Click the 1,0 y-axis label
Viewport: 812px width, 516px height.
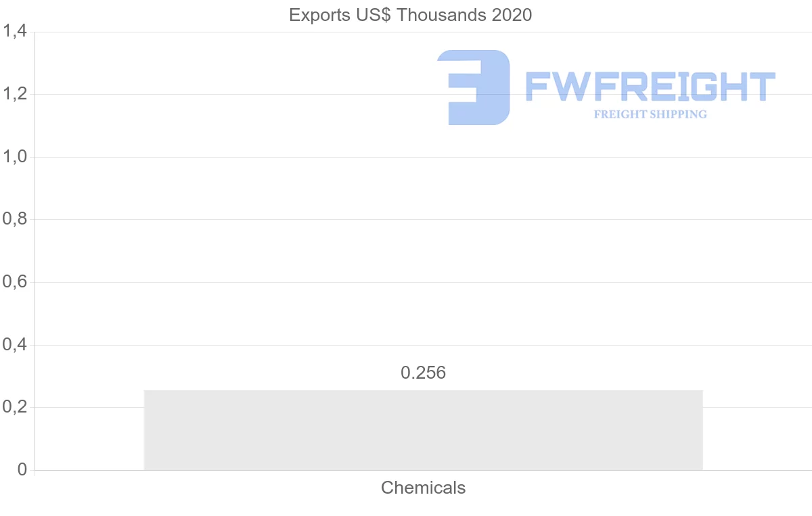click(x=14, y=157)
